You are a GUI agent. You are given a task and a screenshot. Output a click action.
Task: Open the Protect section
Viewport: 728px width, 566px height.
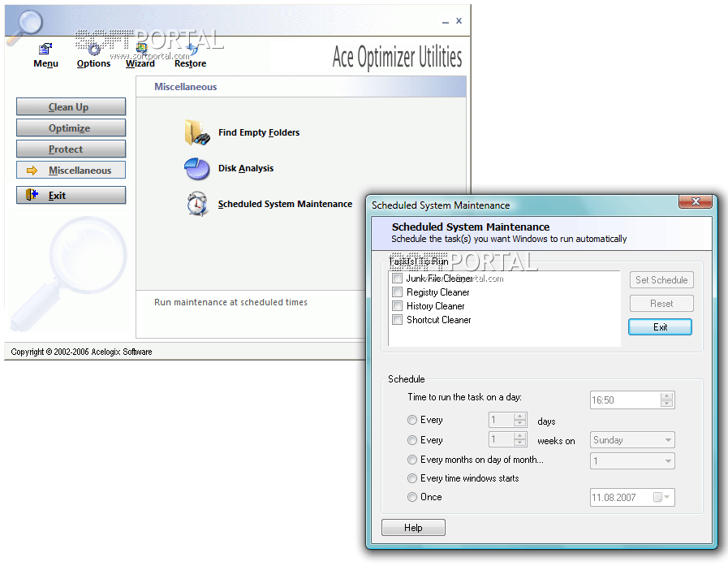(71, 149)
